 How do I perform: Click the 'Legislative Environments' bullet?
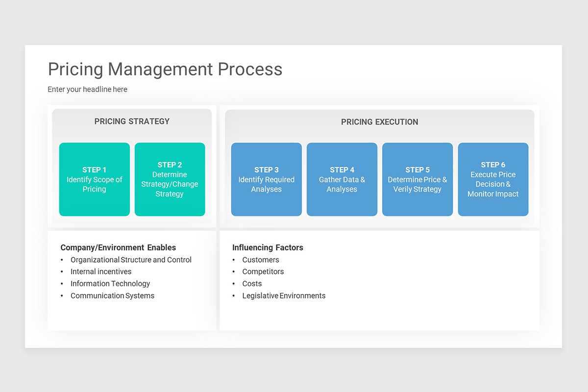click(x=284, y=295)
